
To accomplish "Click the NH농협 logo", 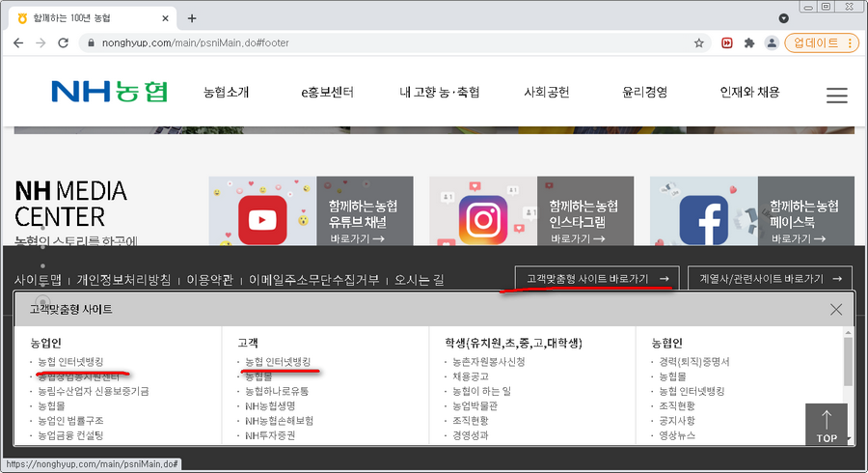I will click(x=109, y=92).
